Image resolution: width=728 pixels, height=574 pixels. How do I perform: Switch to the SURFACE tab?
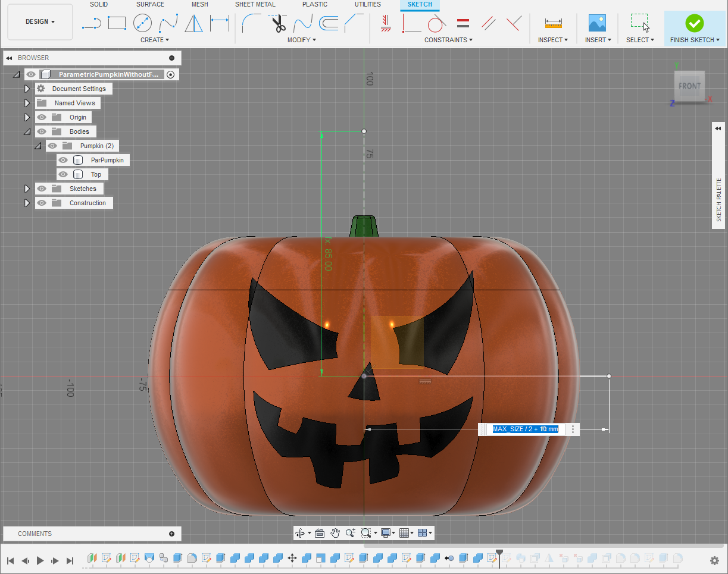click(x=150, y=4)
